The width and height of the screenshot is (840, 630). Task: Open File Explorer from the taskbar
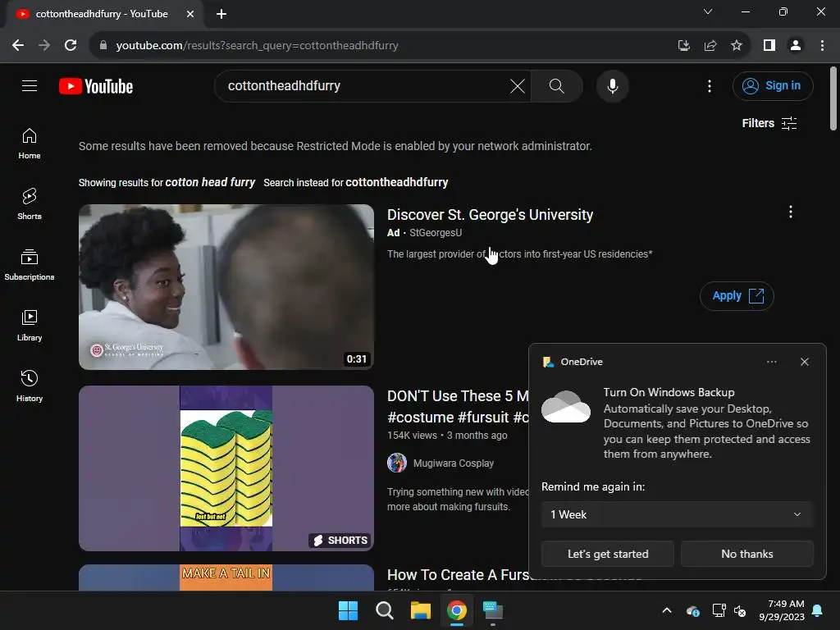[x=421, y=610]
